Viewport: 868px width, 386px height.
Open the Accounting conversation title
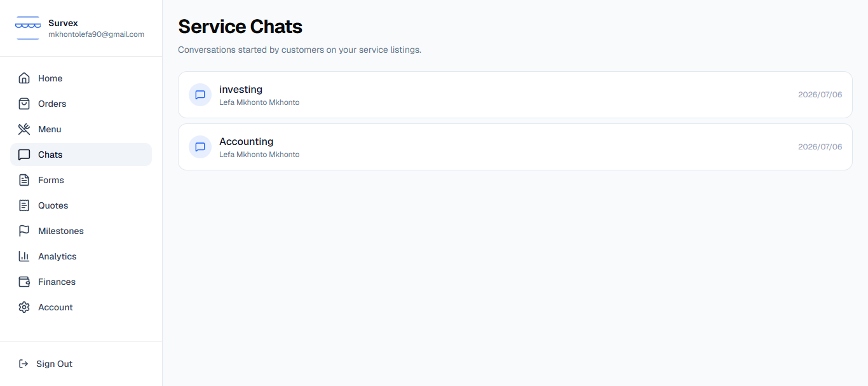[246, 141]
